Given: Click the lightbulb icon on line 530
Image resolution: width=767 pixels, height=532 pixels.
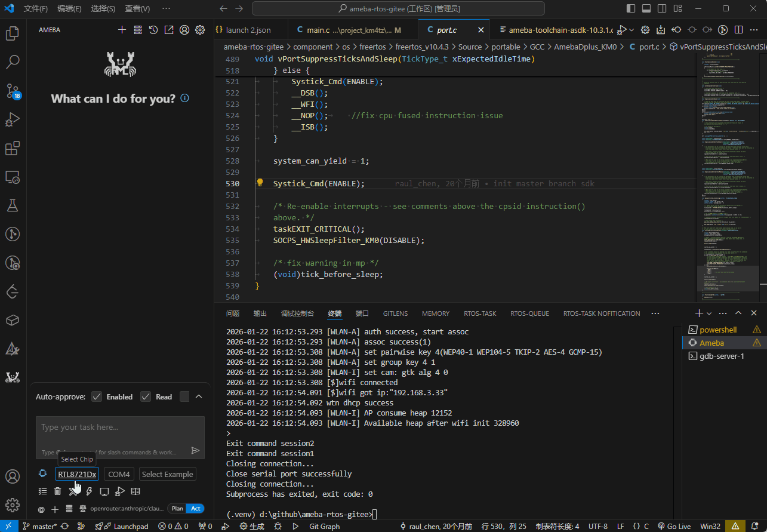Looking at the screenshot, I should [260, 183].
